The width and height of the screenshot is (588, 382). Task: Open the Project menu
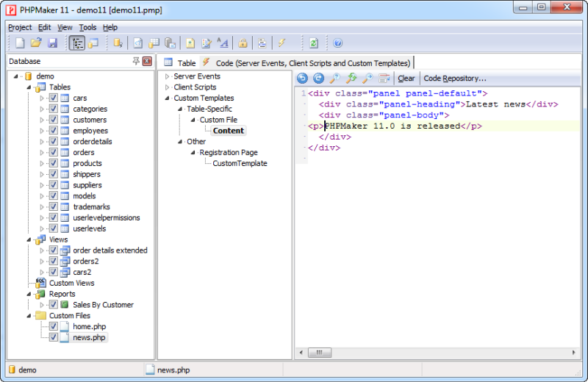[x=20, y=27]
